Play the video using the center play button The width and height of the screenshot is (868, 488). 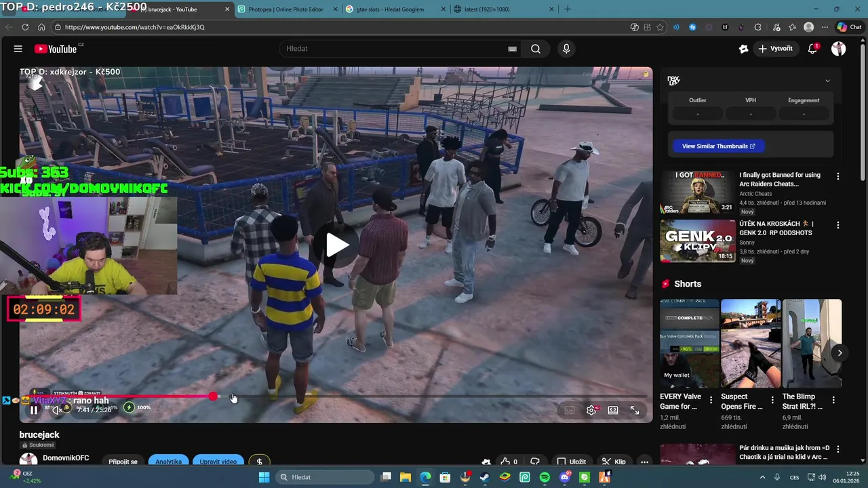(x=336, y=245)
